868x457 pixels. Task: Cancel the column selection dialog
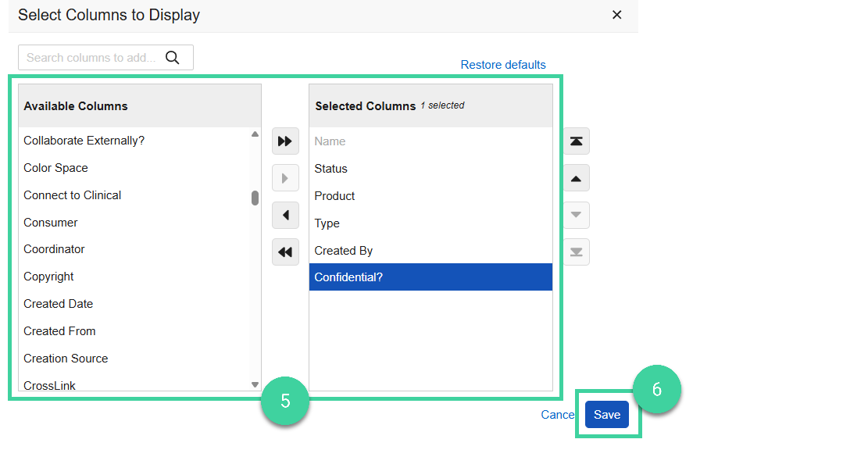(x=558, y=414)
